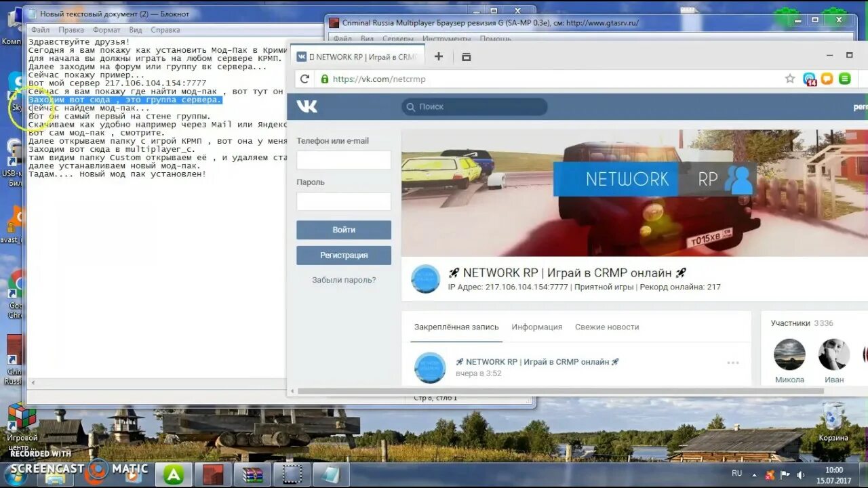Open the Формат menu in Notepad
868x488 pixels.
click(x=106, y=30)
